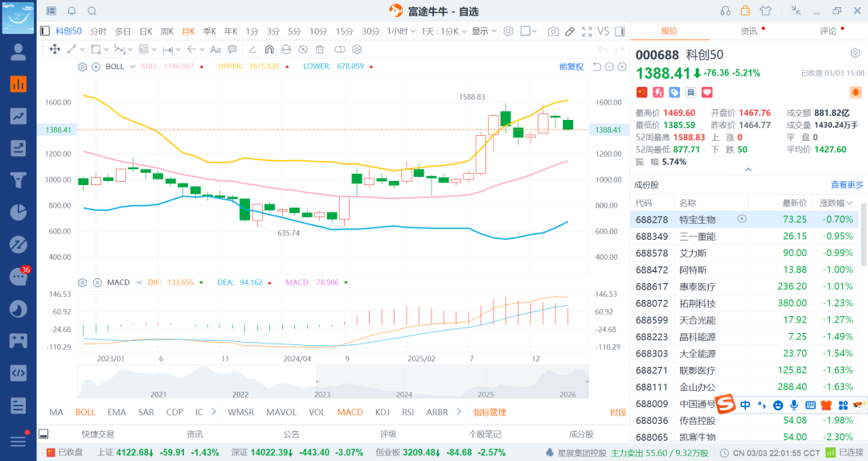868x461 pixels.
Task: Open messages icon with 36 badge
Action: 18,277
